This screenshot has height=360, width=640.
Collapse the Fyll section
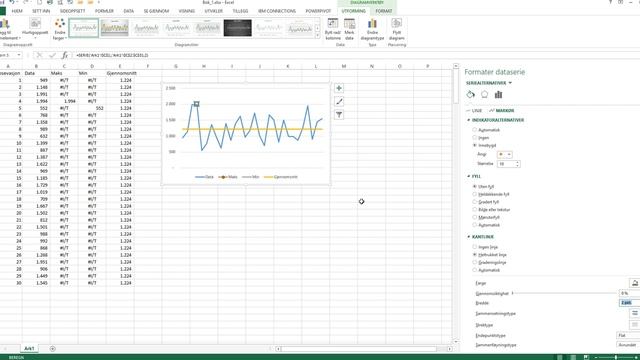(469, 176)
